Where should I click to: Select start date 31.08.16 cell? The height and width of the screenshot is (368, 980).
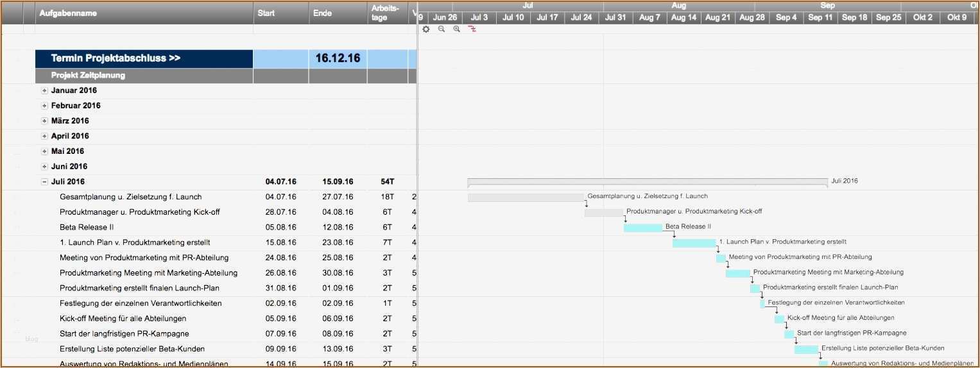coord(280,288)
